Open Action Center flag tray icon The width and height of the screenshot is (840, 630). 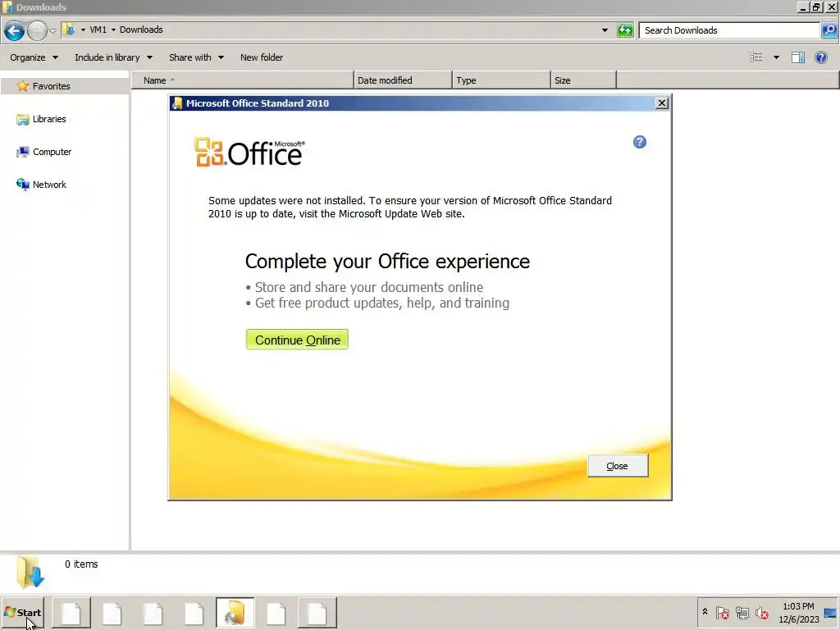click(x=722, y=612)
